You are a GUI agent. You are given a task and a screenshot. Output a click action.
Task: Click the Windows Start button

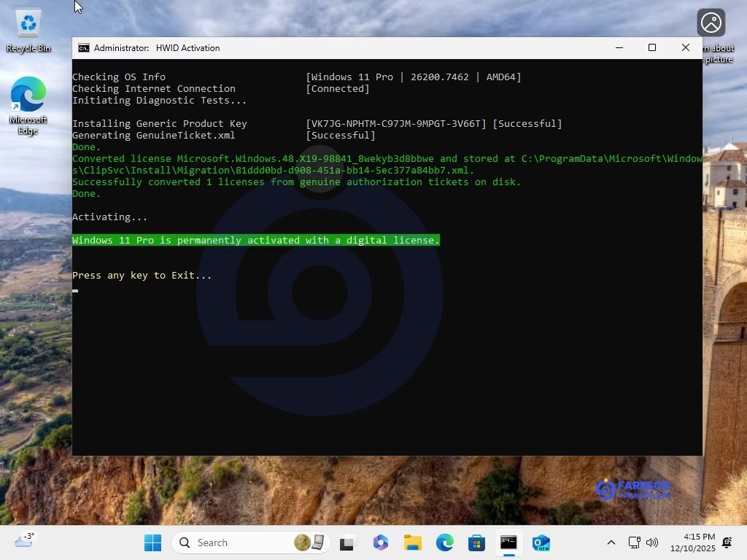[x=152, y=542]
